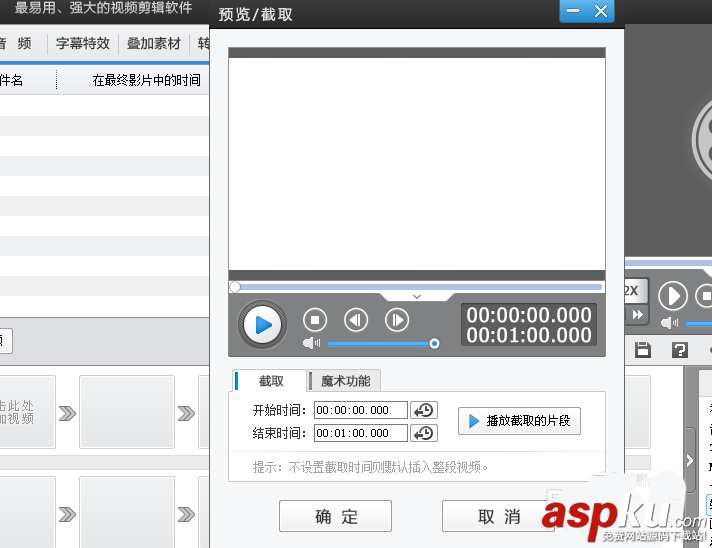This screenshot has width=712, height=548.
Task: Click the 在最终影片中的时间 column header
Action: pos(146,80)
